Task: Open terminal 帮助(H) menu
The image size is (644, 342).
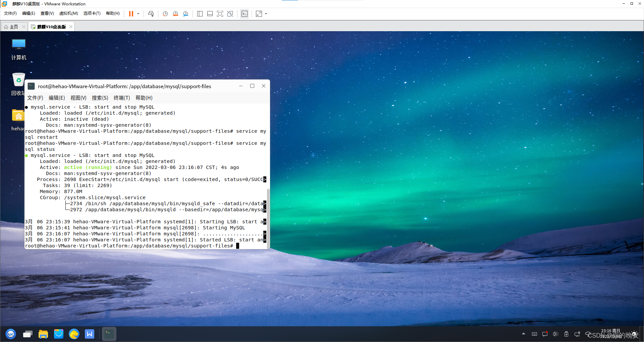Action: pos(144,98)
